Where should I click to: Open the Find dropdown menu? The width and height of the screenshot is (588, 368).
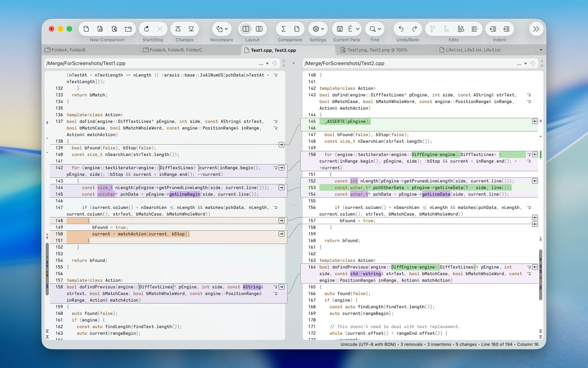pos(375,29)
